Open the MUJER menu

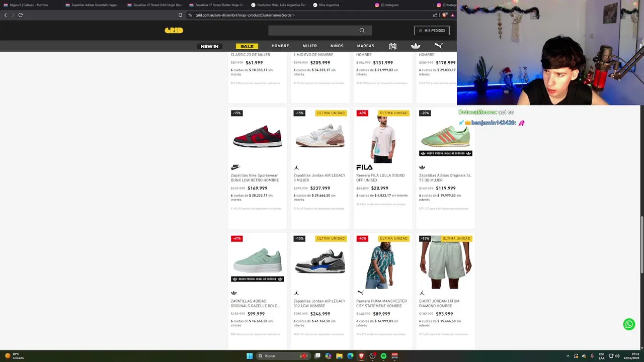[310, 46]
